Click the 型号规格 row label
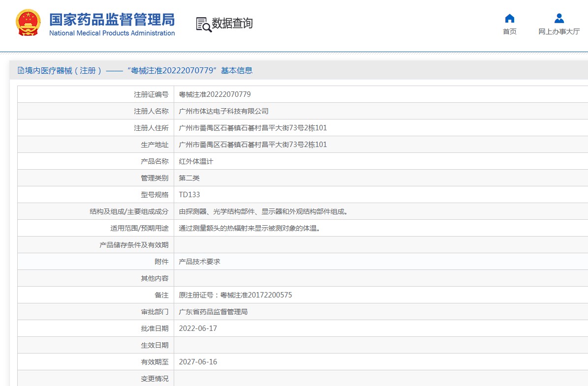 click(155, 195)
